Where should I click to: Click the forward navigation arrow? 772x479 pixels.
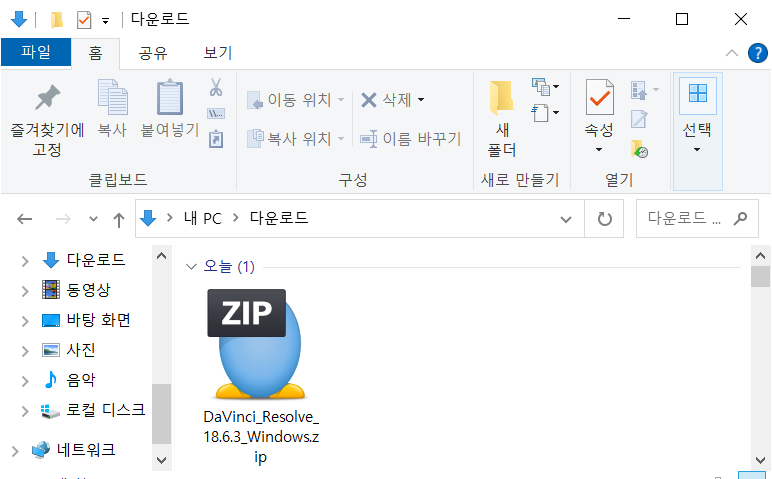[x=63, y=219]
